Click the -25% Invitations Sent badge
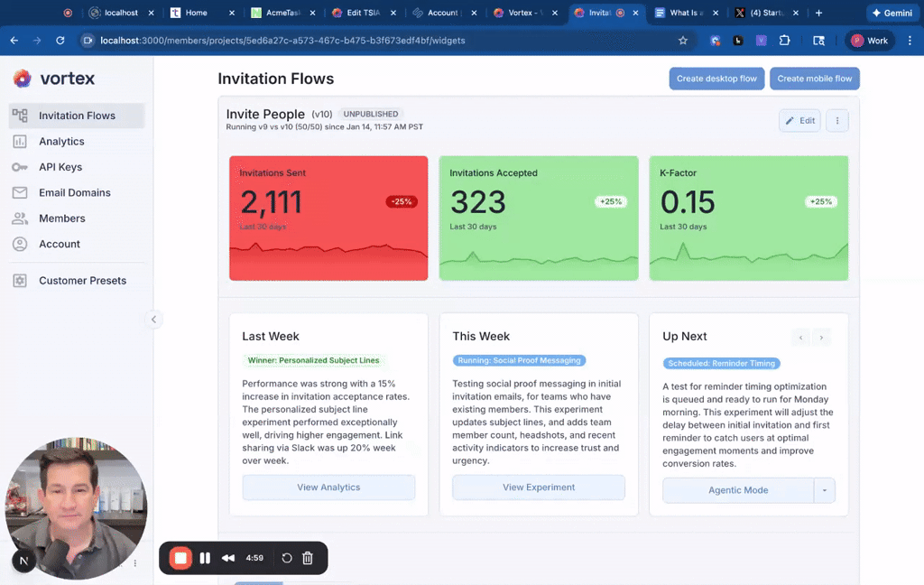924x585 pixels. (402, 201)
